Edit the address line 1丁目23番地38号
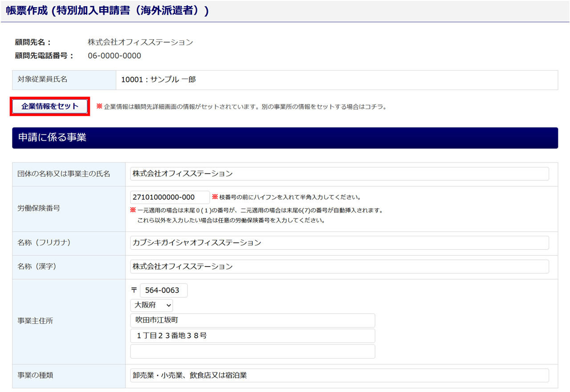570x392 pixels. click(252, 336)
